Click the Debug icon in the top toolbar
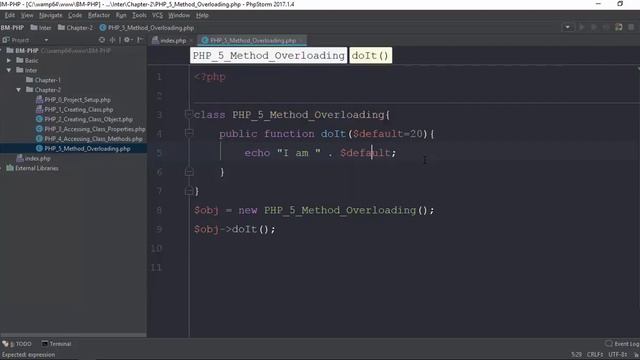The width and height of the screenshot is (640, 360). (x=594, y=27)
